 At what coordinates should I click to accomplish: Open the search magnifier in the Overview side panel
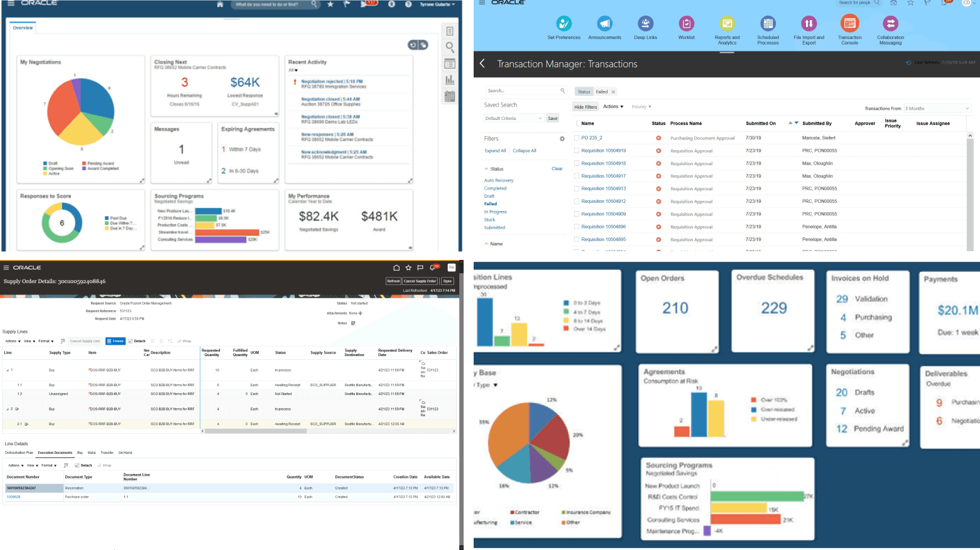(450, 46)
